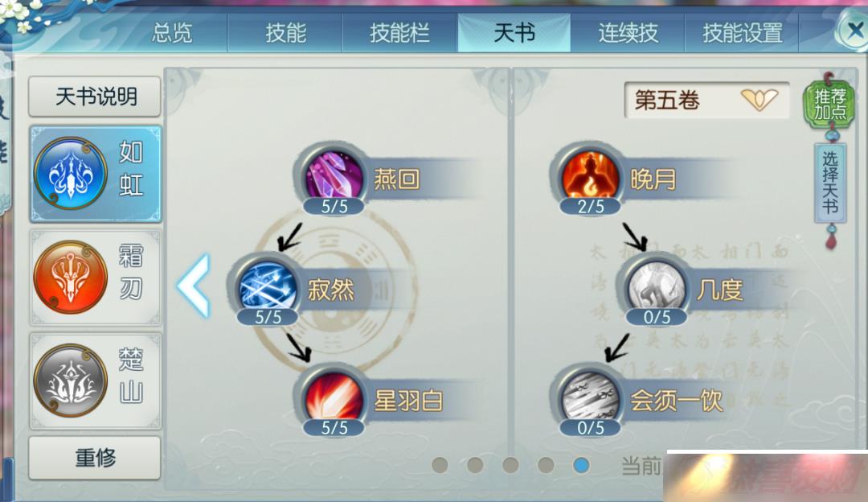The width and height of the screenshot is (868, 502).
Task: Open the 选择天书 hanging tag
Action: [x=829, y=183]
